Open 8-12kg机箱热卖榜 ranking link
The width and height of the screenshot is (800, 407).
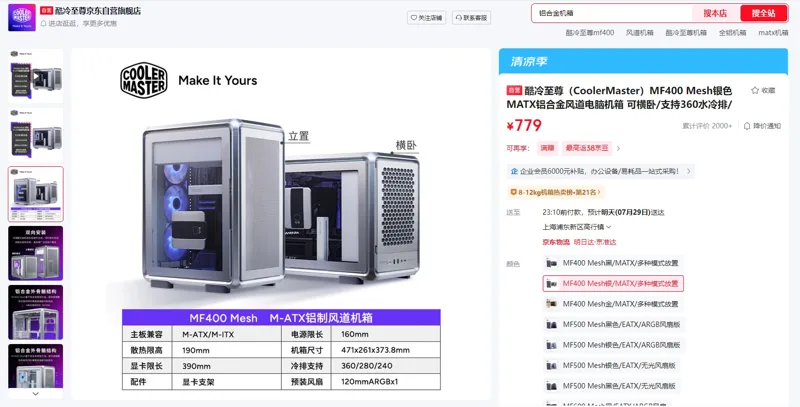(x=556, y=192)
